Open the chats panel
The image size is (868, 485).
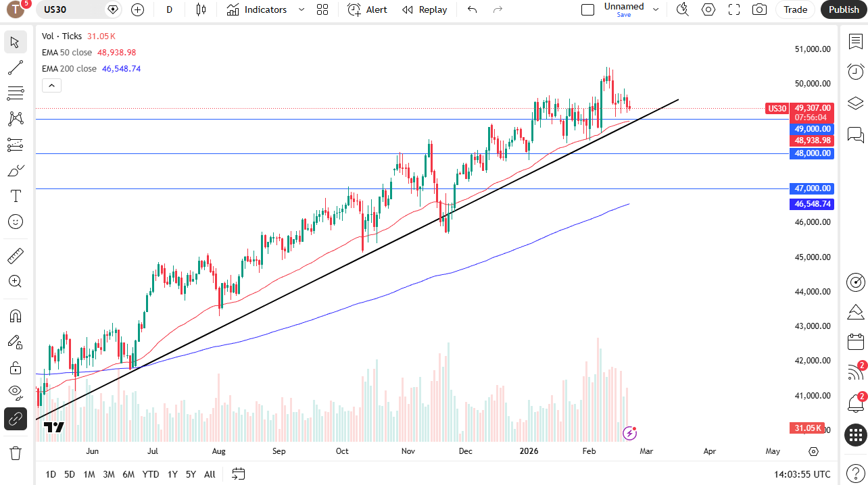click(856, 134)
